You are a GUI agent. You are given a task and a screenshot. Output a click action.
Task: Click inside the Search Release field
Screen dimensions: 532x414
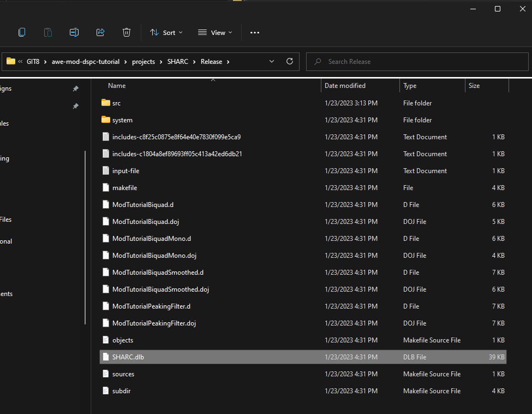(417, 61)
